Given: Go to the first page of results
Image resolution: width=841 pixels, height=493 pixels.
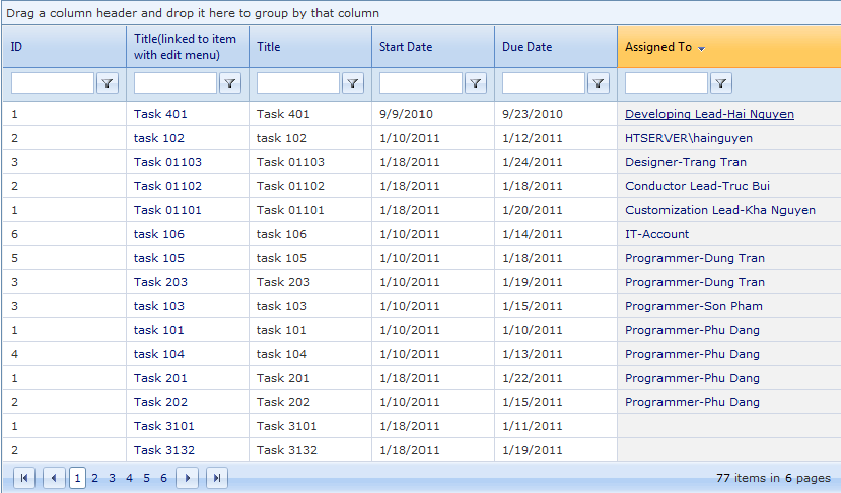Looking at the screenshot, I should pyautogui.click(x=24, y=478).
